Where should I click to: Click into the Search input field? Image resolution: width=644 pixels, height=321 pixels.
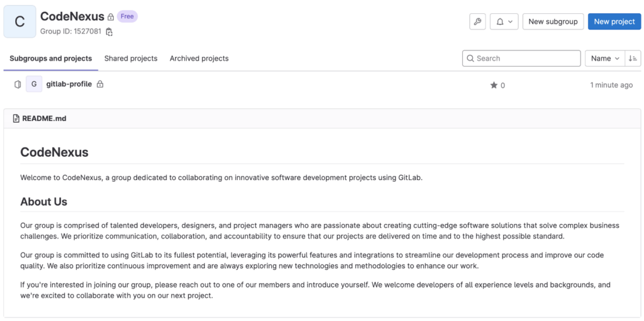[x=521, y=59]
